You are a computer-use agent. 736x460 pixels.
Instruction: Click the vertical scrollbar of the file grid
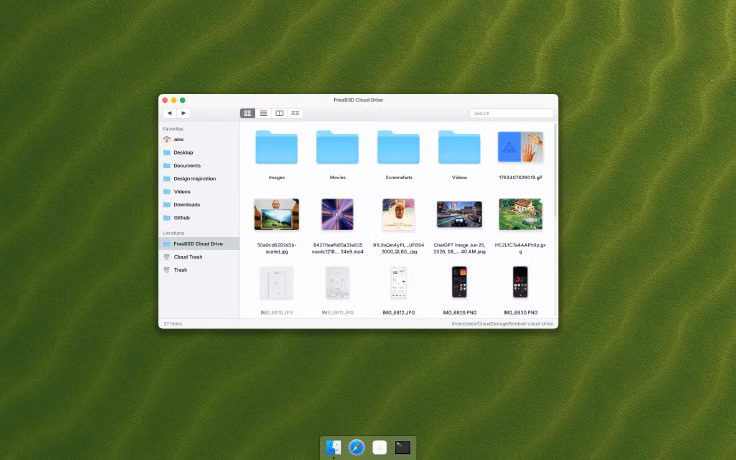pyautogui.click(x=556, y=169)
